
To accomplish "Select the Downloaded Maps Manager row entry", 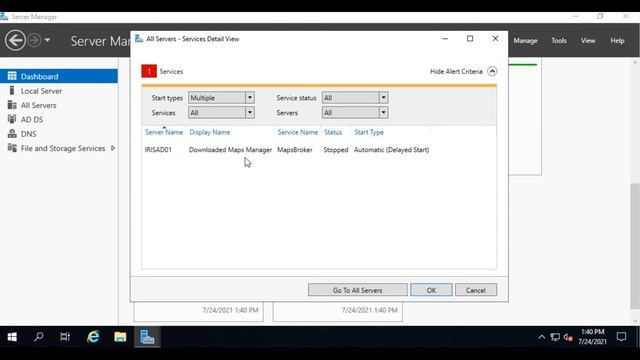I will click(230, 150).
